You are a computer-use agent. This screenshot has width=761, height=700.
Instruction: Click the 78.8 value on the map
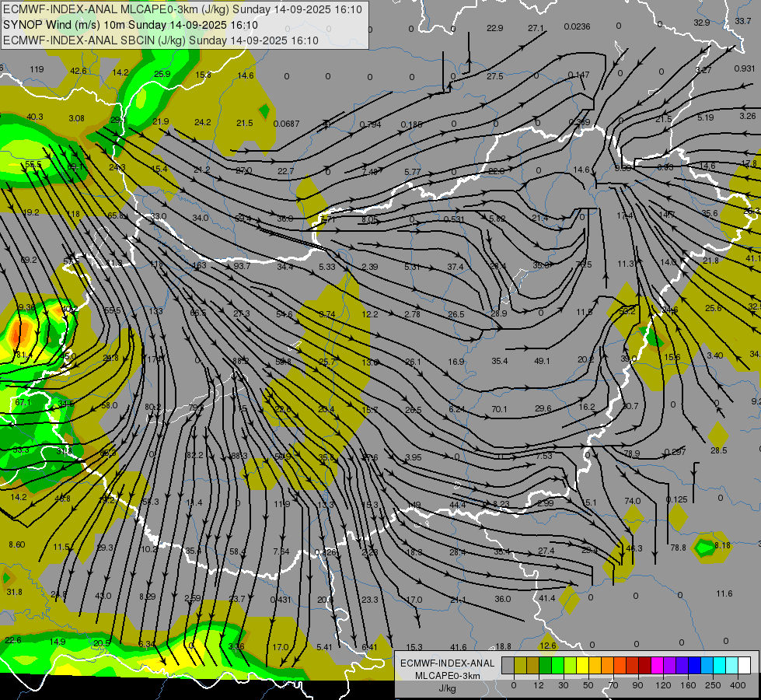point(678,548)
